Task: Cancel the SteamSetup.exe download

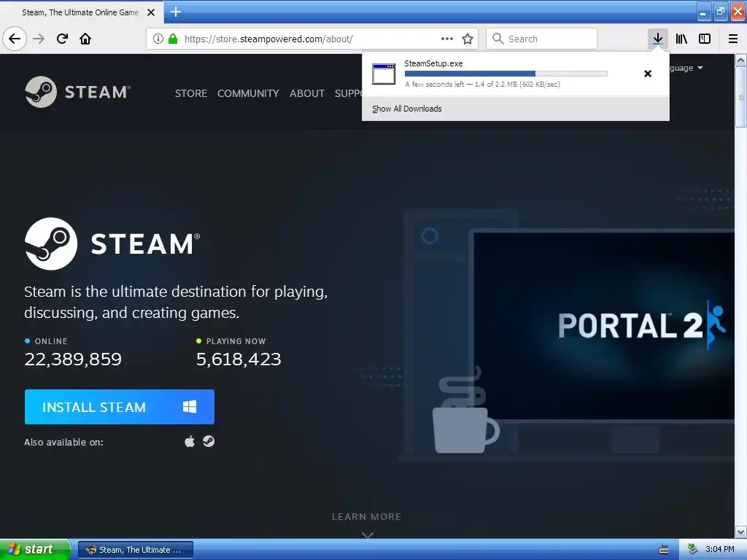Action: click(648, 74)
